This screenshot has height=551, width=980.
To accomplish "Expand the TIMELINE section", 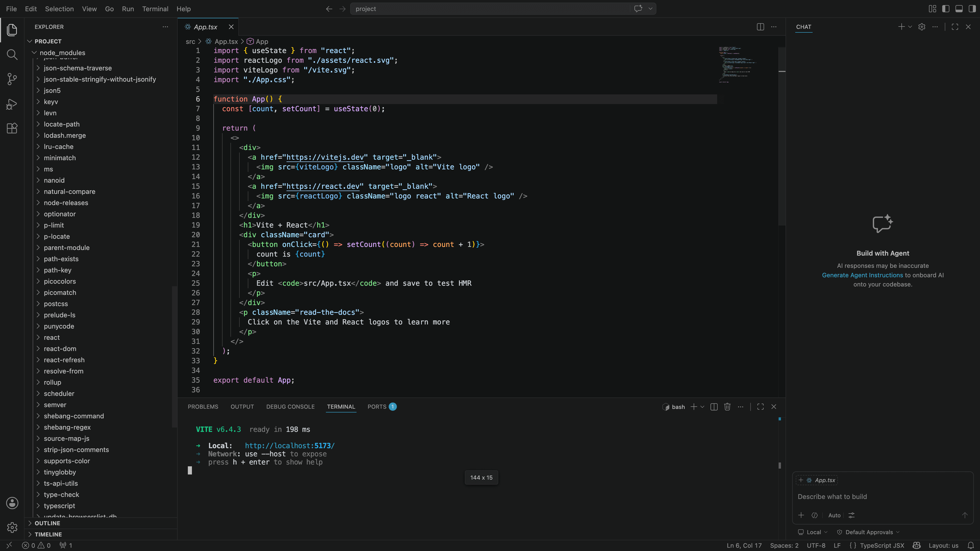I will 101,534.
